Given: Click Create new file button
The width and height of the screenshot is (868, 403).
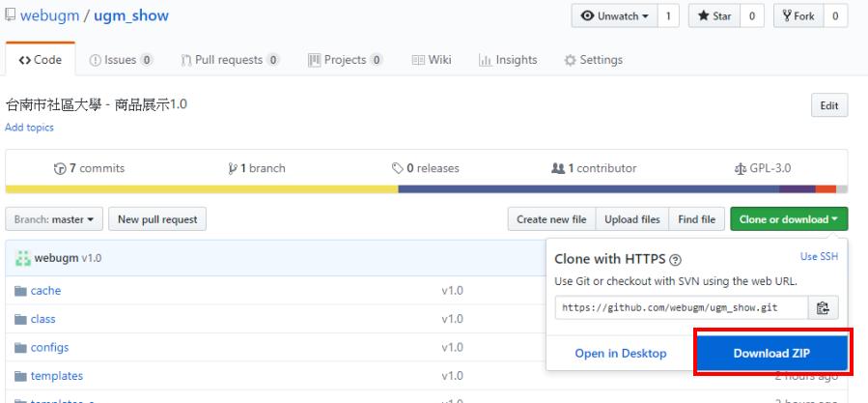Looking at the screenshot, I should tap(551, 219).
